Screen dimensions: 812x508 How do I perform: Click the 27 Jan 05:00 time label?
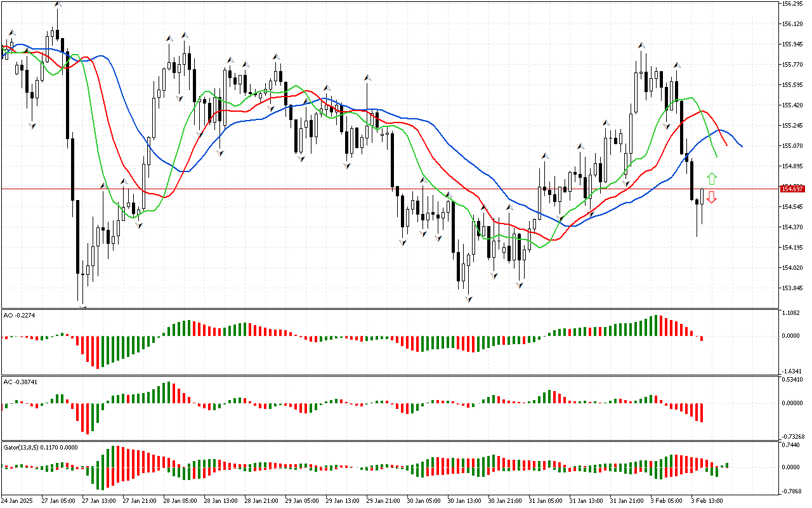coord(58,501)
